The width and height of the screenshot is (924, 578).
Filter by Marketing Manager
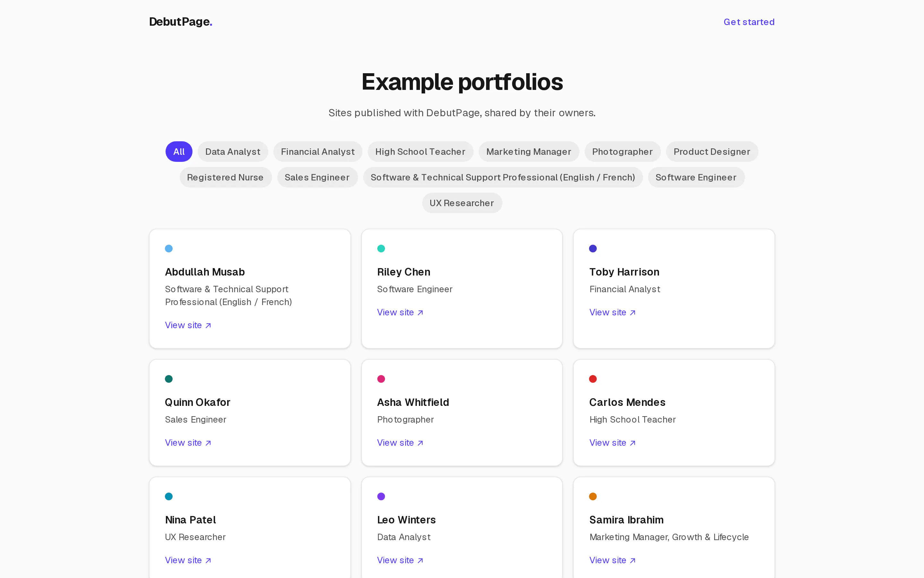(528, 151)
